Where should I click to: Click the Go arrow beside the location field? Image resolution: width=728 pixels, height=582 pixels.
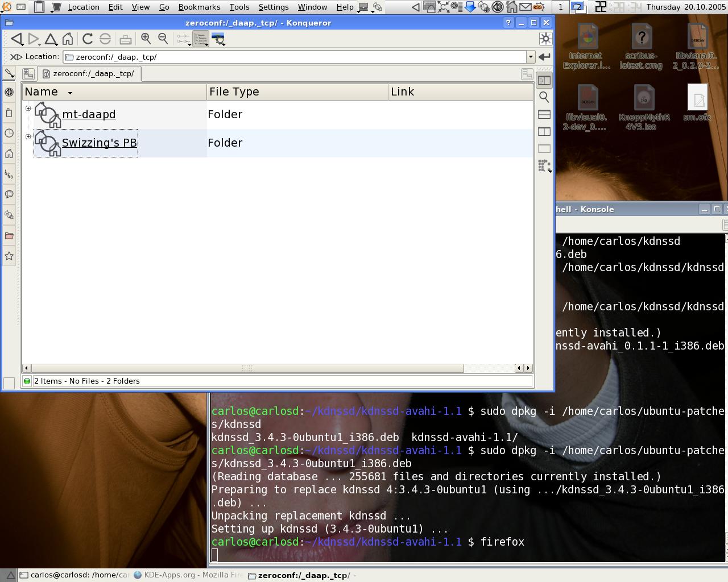pos(544,57)
